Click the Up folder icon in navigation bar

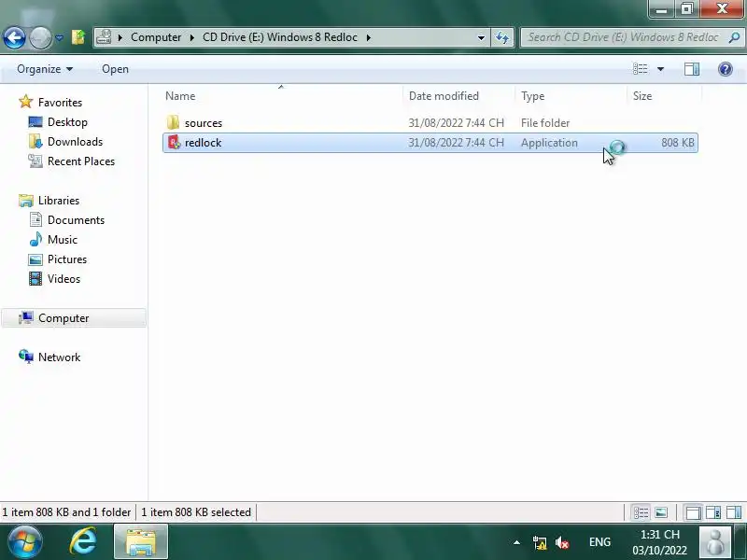(x=78, y=37)
